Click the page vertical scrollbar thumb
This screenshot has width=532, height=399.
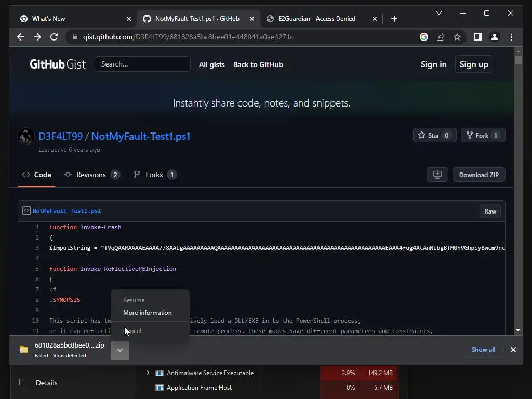pyautogui.click(x=518, y=60)
